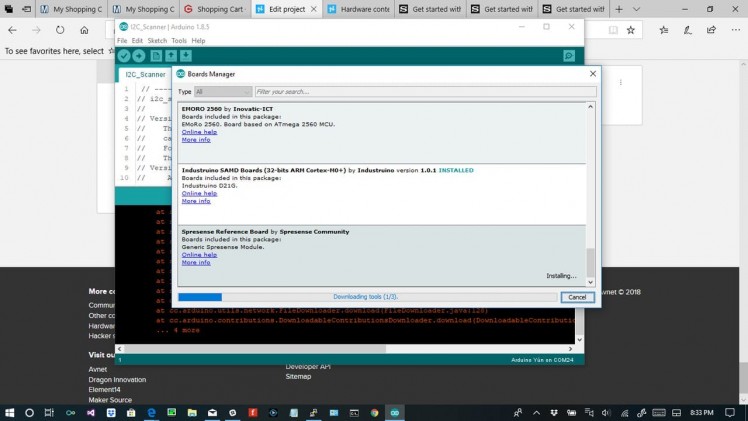Expand the Edge tab list chevron

click(636, 9)
